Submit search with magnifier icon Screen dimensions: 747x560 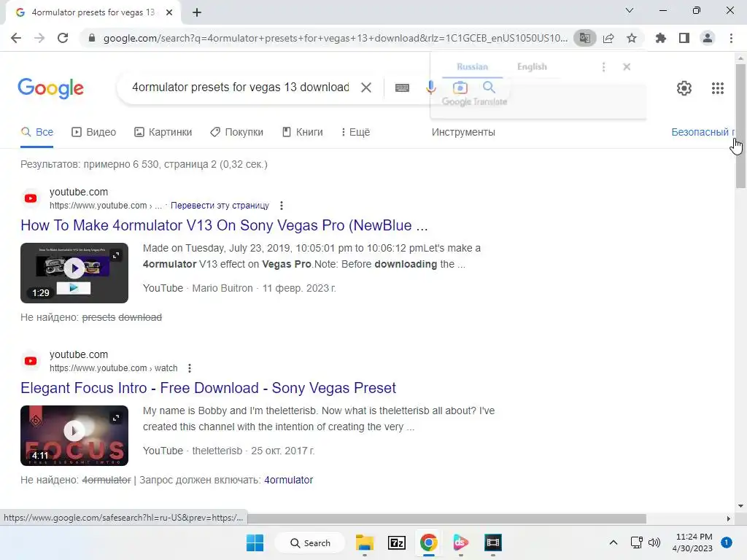[x=489, y=87]
